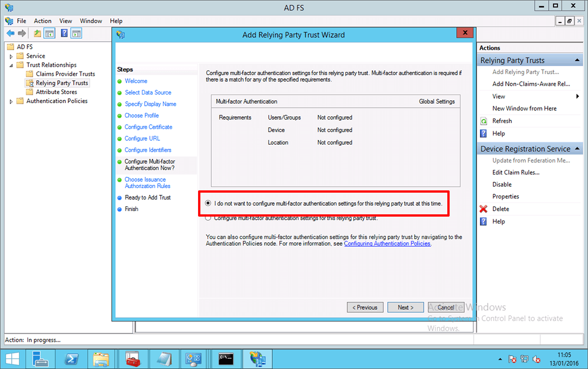Expand the Service tree node

(x=11, y=56)
